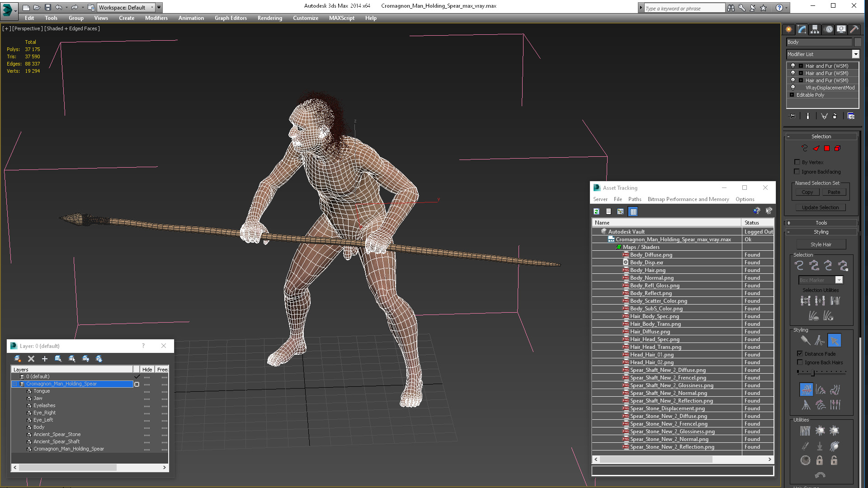868x488 pixels.
Task: Click Remove modifier from stack icon
Action: click(835, 116)
